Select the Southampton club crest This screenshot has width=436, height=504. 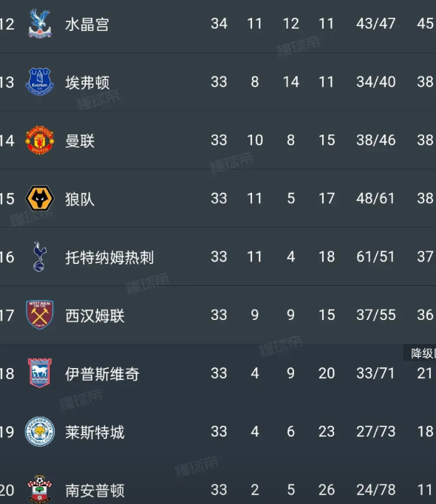point(40,489)
